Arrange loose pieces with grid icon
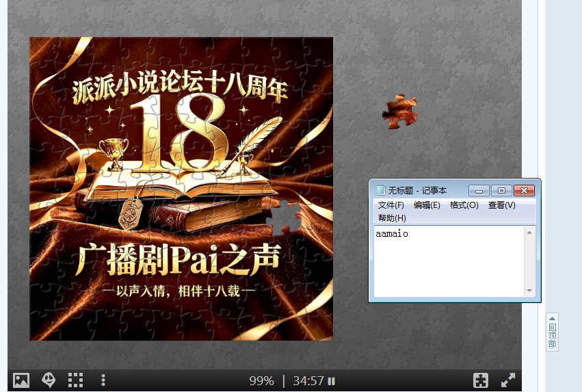582x392 pixels. (x=76, y=380)
